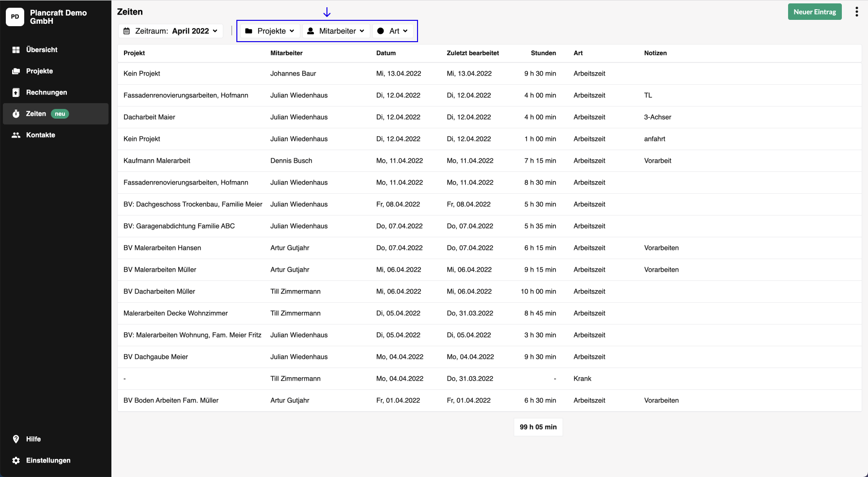Click the Rechnungen invoice icon

pyautogui.click(x=16, y=92)
